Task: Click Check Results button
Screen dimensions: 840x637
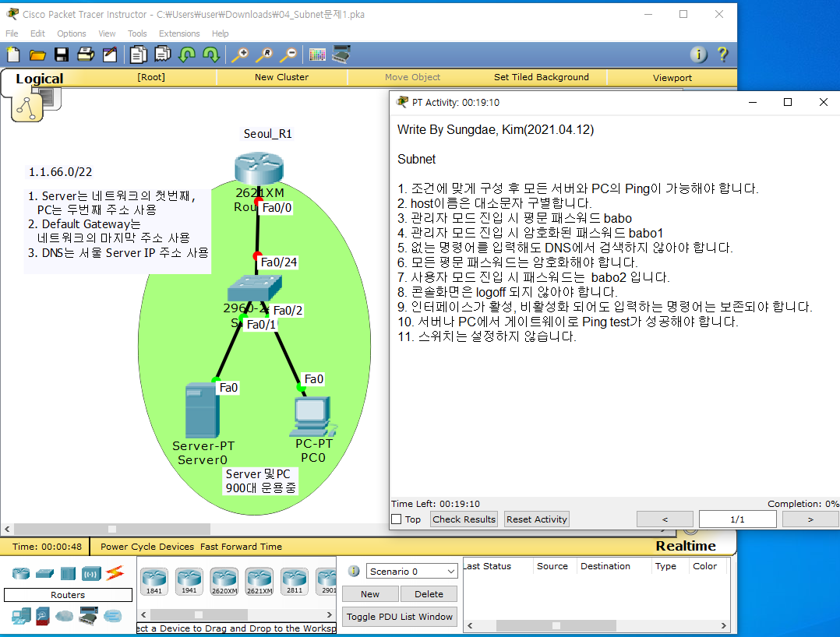Action: [464, 519]
